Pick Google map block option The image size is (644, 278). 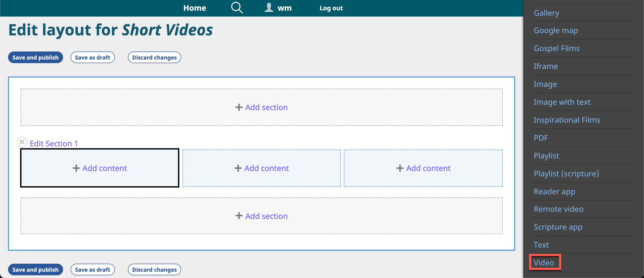(556, 31)
